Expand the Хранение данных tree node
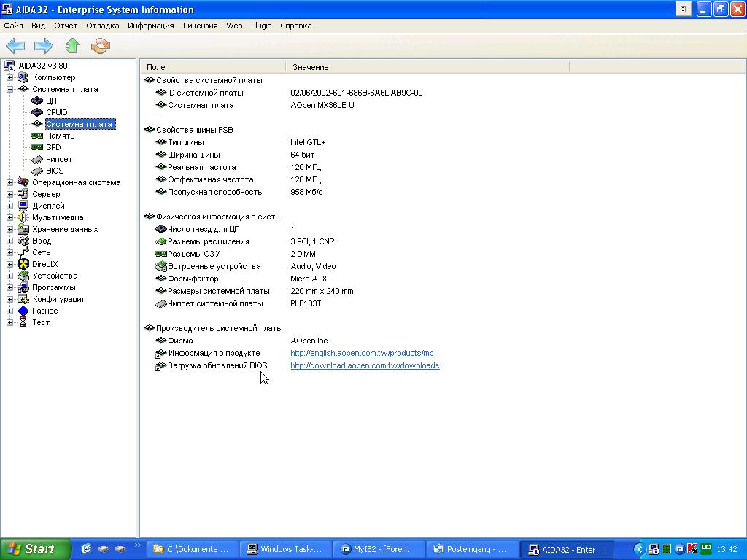Viewport: 747px width, 560px height. (x=9, y=229)
